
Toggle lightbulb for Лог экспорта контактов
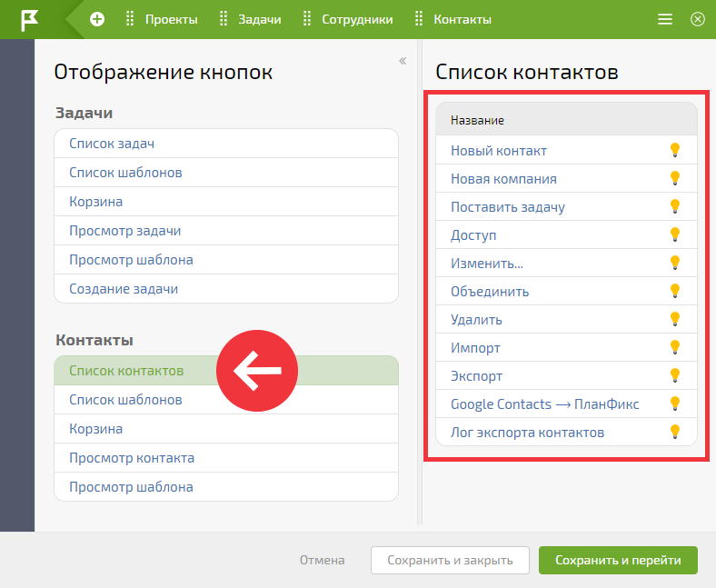[x=675, y=433]
